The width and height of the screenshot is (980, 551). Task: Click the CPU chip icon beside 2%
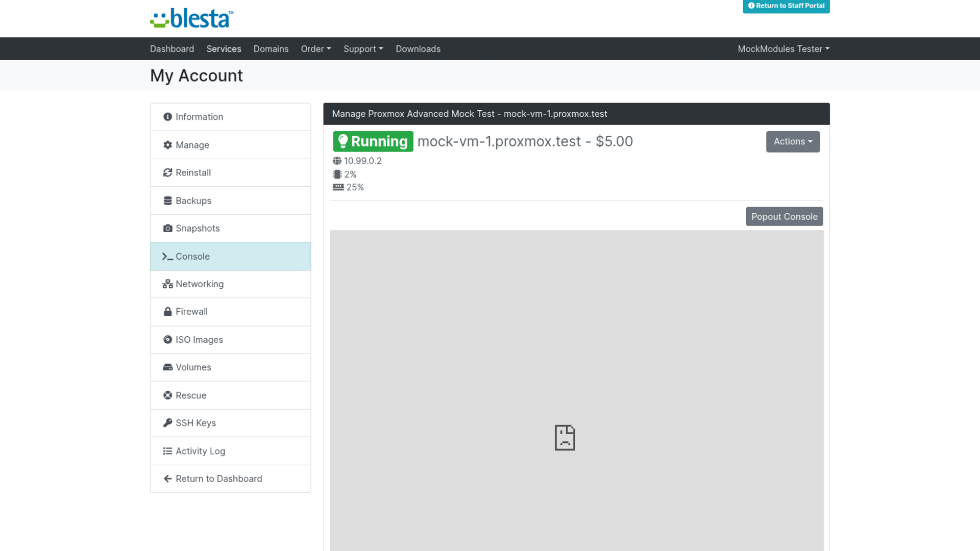pyautogui.click(x=337, y=174)
